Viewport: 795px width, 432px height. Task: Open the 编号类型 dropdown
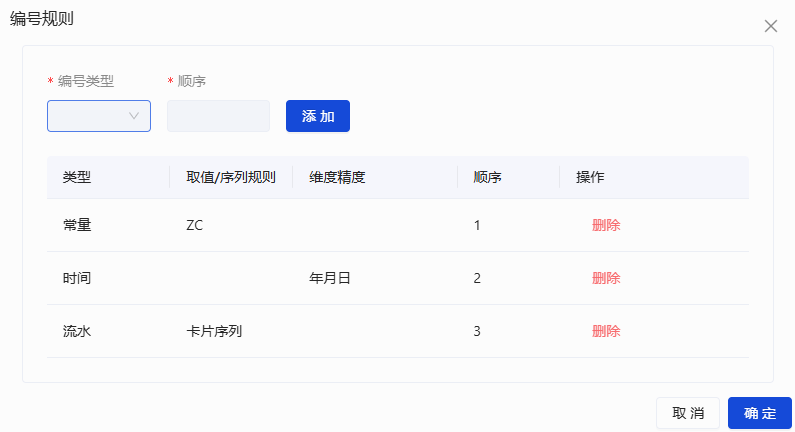click(x=99, y=116)
